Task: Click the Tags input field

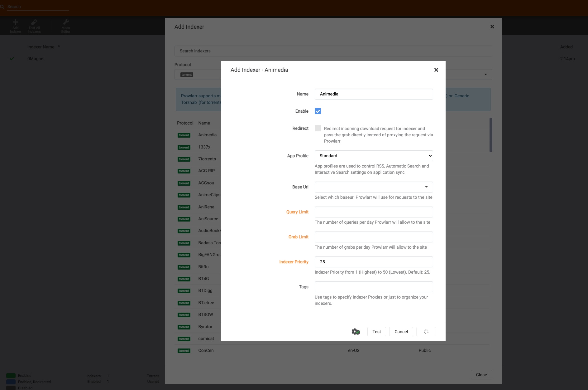Action: [x=374, y=287]
